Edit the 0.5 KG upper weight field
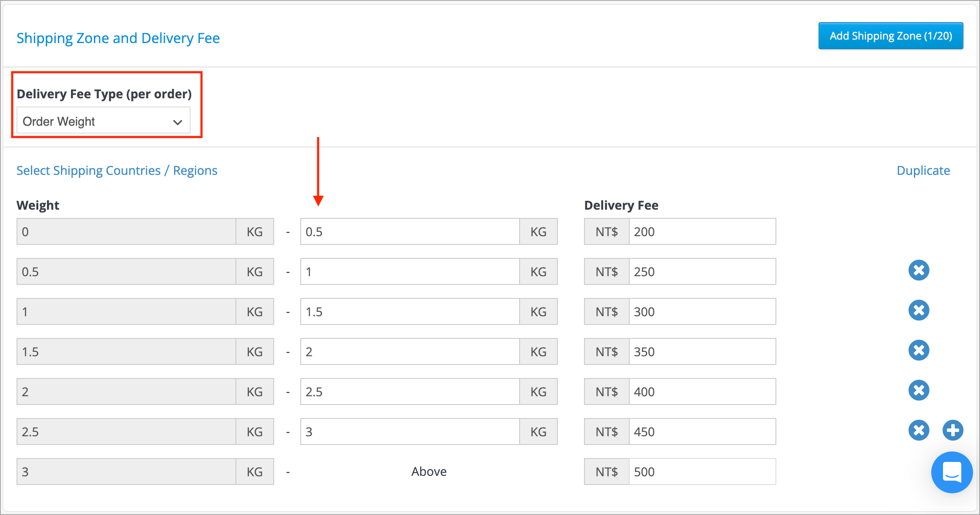 pos(410,232)
